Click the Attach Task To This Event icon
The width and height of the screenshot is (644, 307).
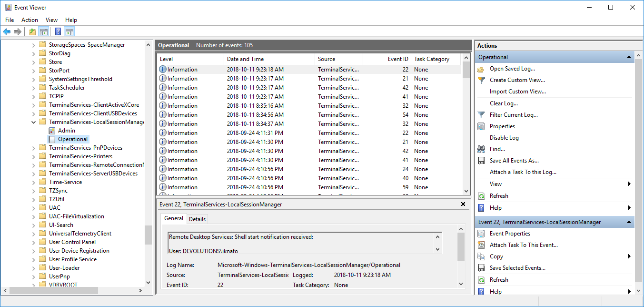[481, 245]
